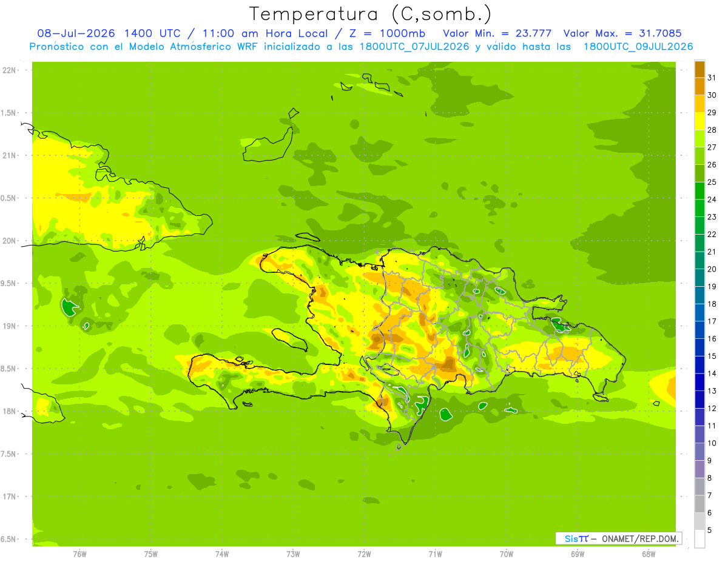Pick the teal legend swatch between 19 and 20

(x=699, y=278)
